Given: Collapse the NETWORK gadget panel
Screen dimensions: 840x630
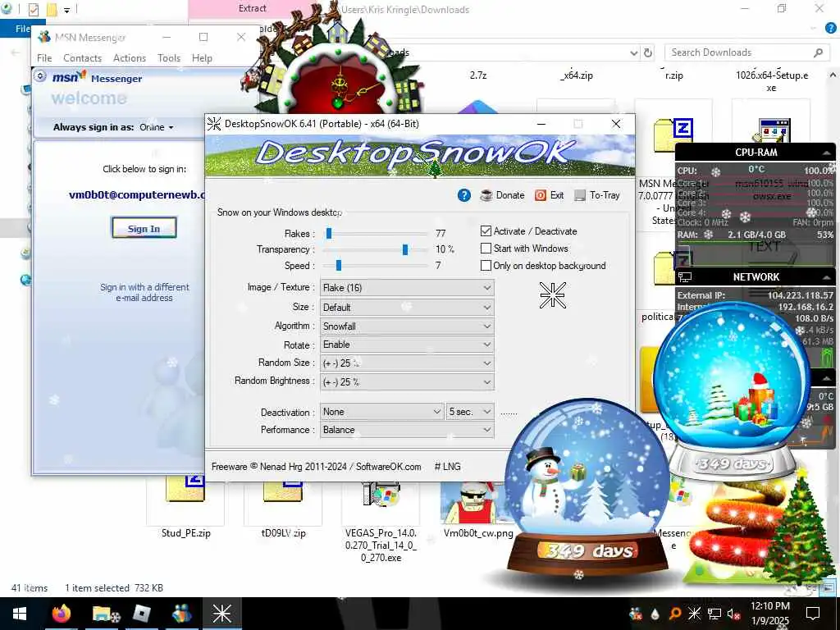Looking at the screenshot, I should point(827,277).
